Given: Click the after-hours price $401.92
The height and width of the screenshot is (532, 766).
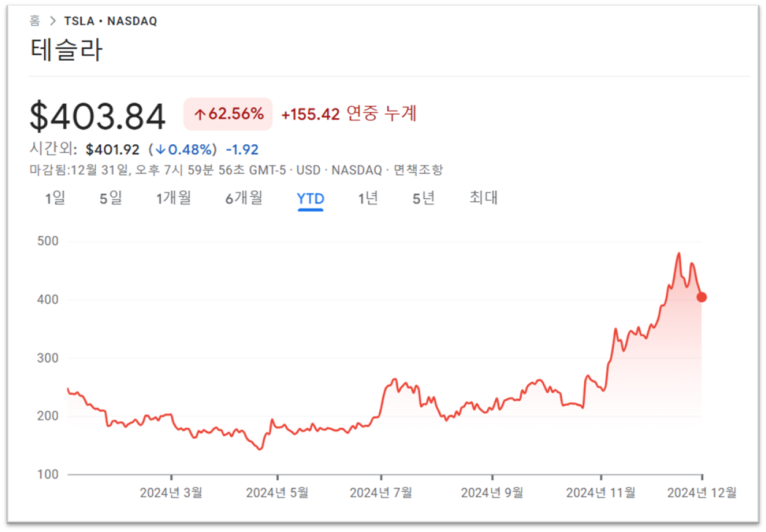Looking at the screenshot, I should click(x=113, y=149).
